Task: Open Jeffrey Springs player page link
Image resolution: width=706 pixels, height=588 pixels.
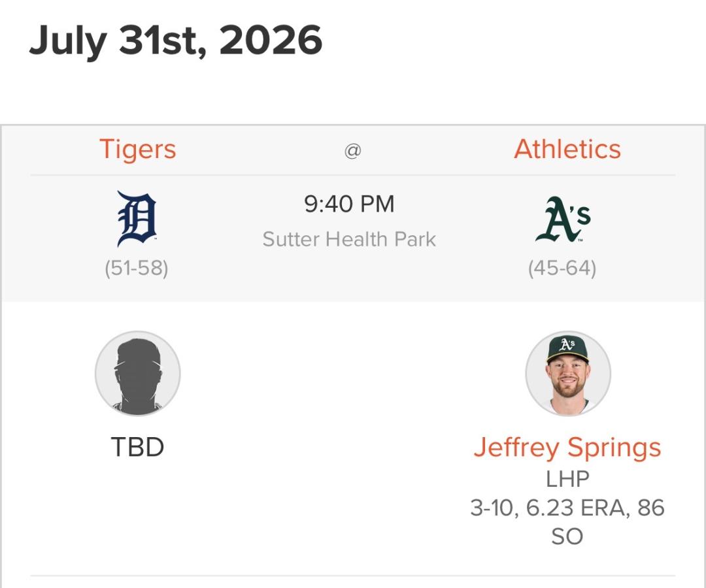Action: (x=567, y=448)
